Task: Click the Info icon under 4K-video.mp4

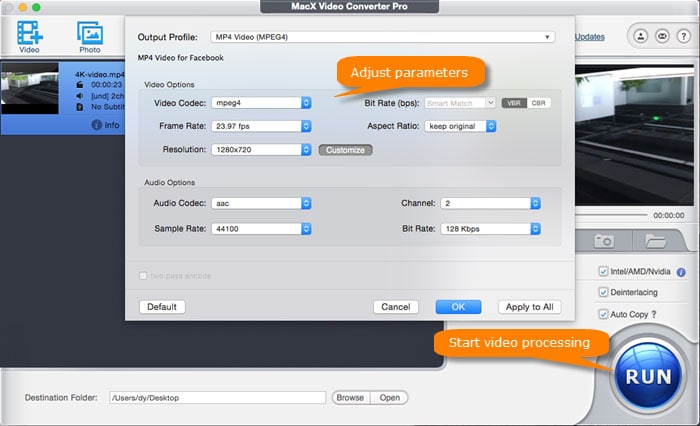Action: (96, 125)
